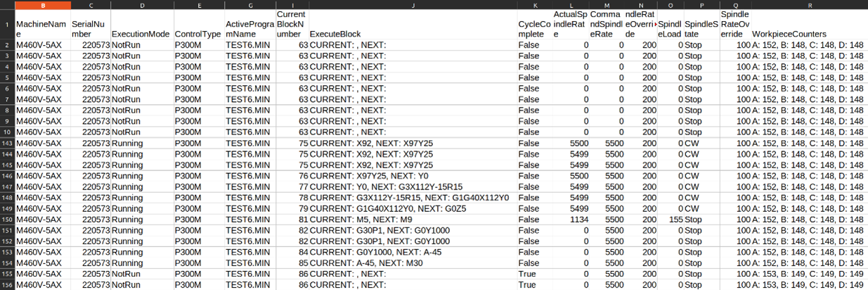The height and width of the screenshot is (290, 868).
Task: Select the ExecutionMode header cell
Action: (141, 34)
